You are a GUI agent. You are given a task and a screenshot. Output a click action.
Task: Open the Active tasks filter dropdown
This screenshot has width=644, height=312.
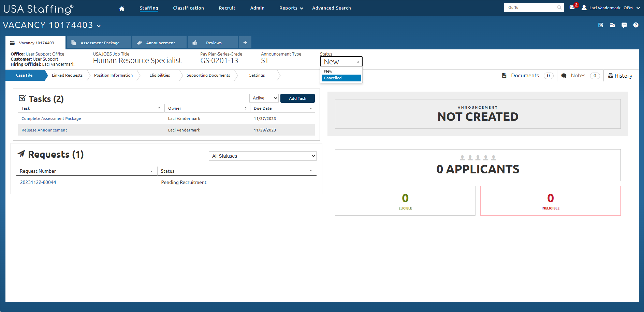(x=264, y=98)
